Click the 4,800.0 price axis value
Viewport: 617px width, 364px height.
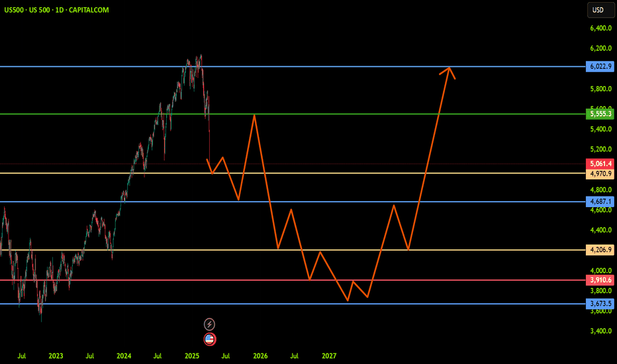click(x=601, y=190)
